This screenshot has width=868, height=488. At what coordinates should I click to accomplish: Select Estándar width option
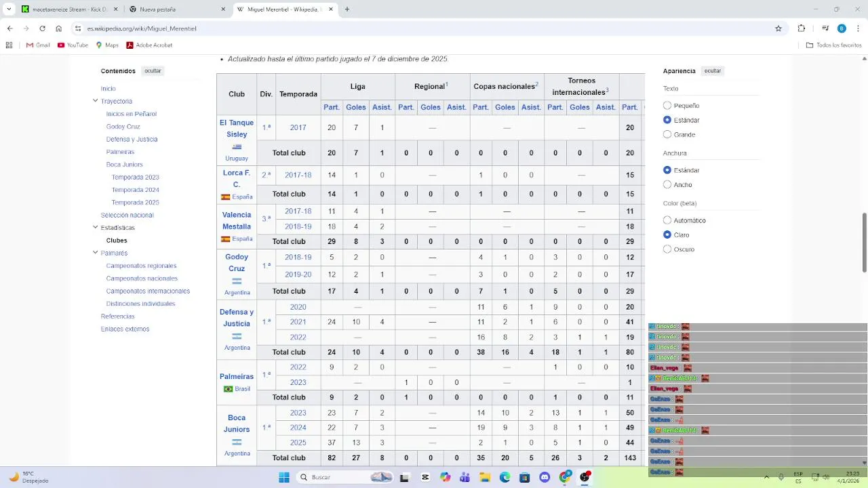[x=667, y=170]
